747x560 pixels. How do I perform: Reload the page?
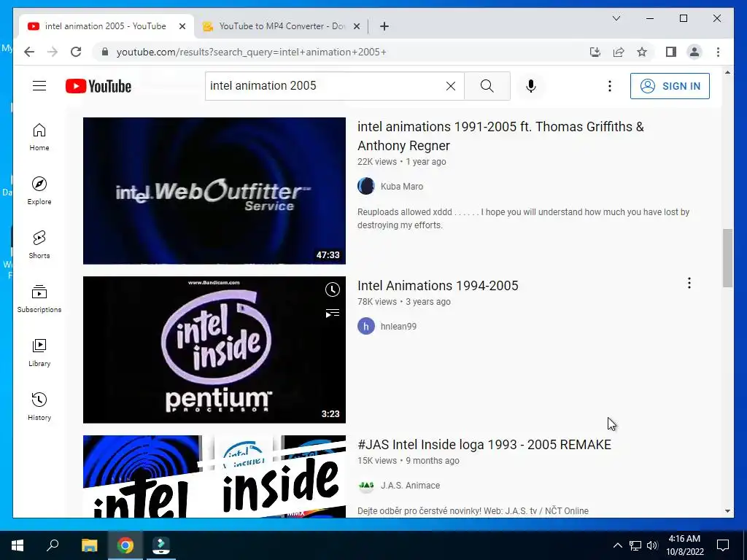(x=76, y=52)
